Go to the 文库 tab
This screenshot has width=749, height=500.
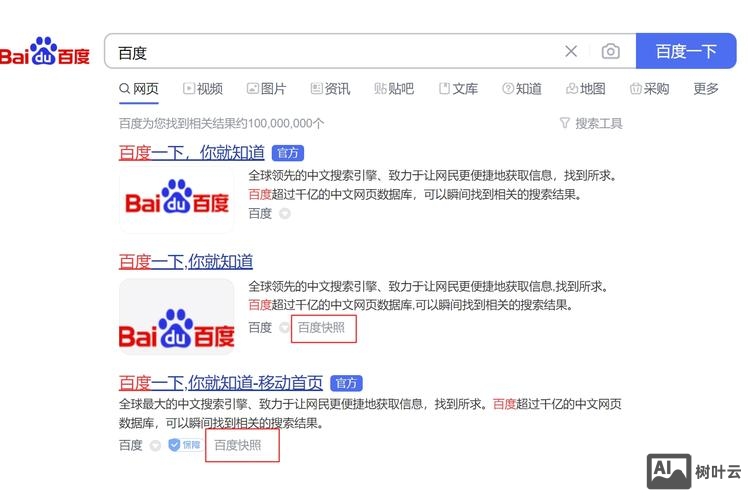[458, 89]
